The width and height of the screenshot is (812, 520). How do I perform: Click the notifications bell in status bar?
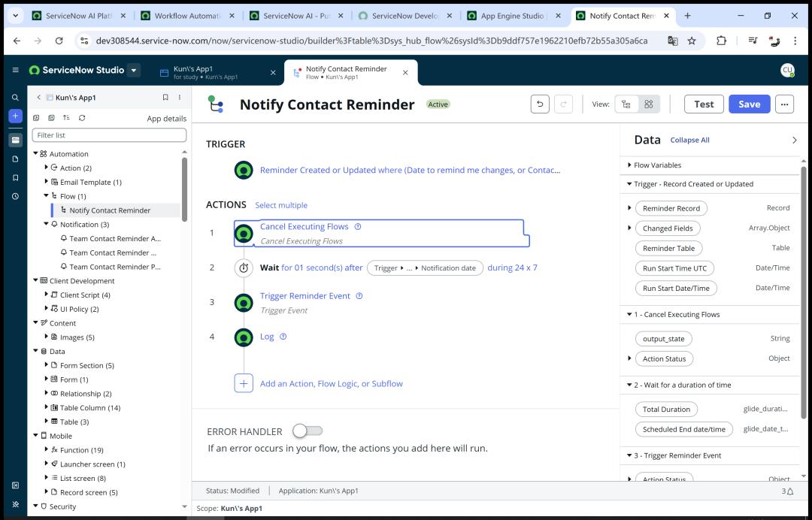[789, 491]
